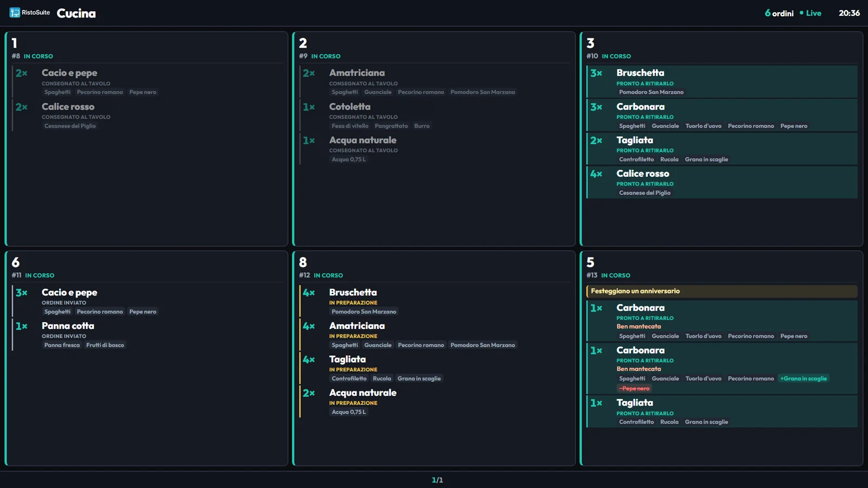Click the Panna fresca ingredient tag
Screen dimensions: 868x488
pos(62,345)
